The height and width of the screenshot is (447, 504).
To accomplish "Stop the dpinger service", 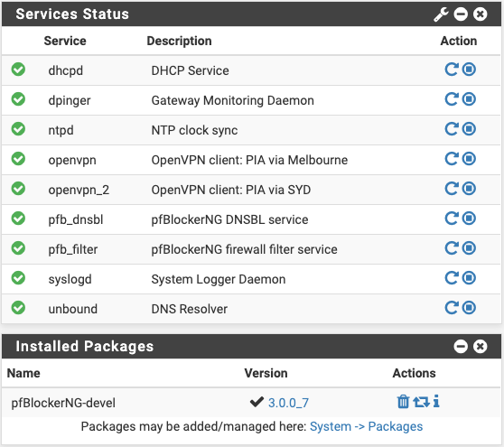I will [x=469, y=99].
